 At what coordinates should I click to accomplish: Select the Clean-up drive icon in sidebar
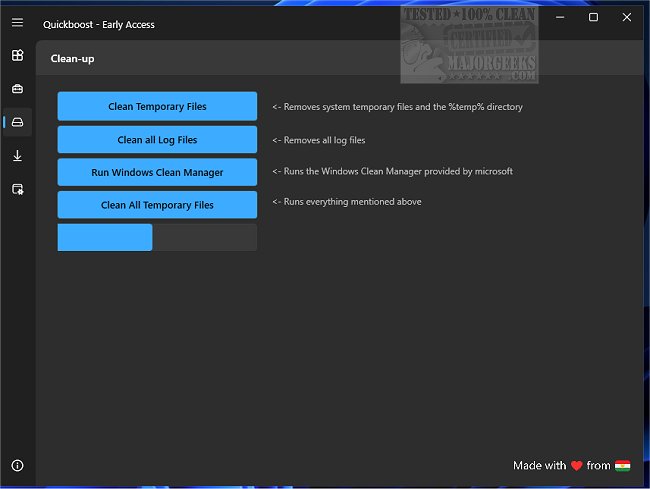coord(17,122)
